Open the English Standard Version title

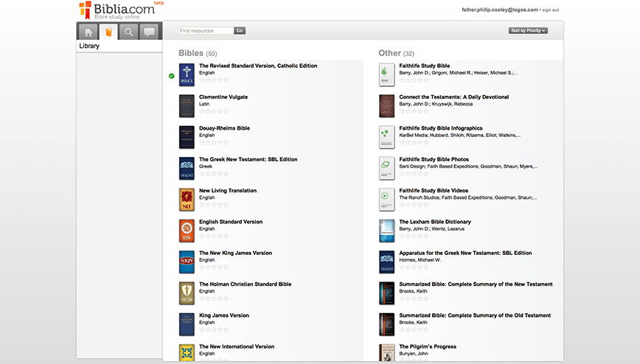pyautogui.click(x=231, y=222)
